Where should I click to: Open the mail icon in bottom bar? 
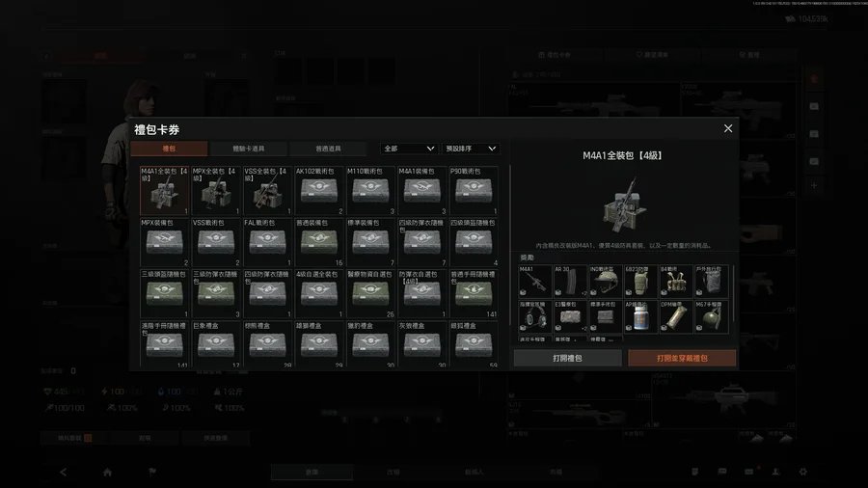tap(749, 472)
